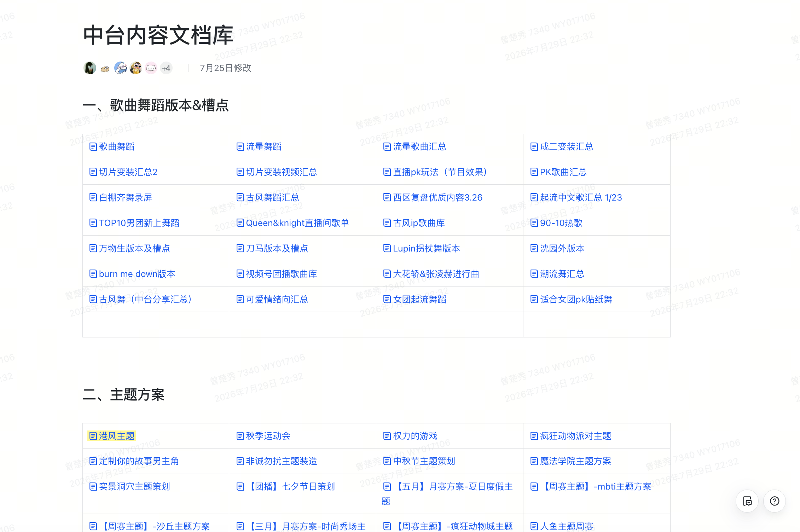Open 视频号团播歌曲库 document
The height and width of the screenshot is (532, 800).
click(x=277, y=274)
